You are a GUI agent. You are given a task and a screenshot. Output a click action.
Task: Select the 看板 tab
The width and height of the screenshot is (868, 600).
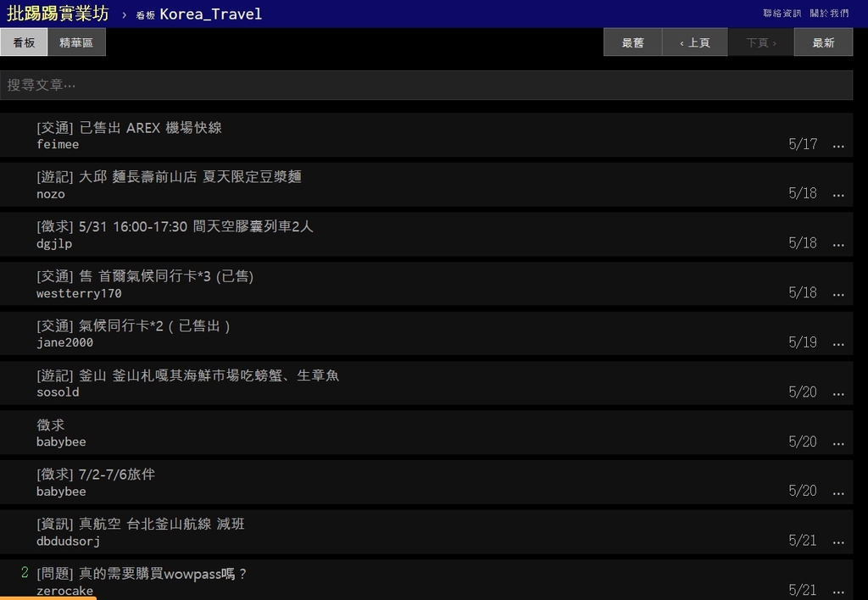click(24, 42)
